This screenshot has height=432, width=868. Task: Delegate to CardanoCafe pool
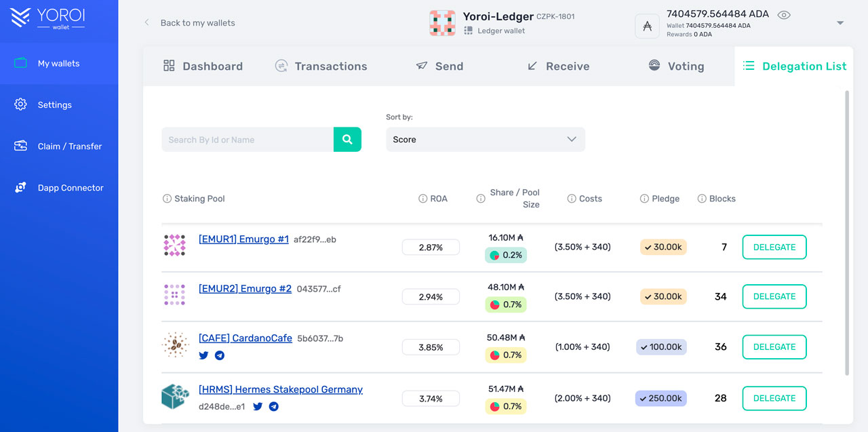[774, 347]
